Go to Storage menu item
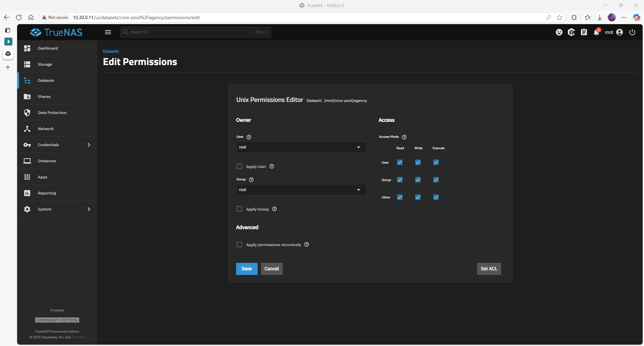The image size is (644, 346). (x=58, y=64)
